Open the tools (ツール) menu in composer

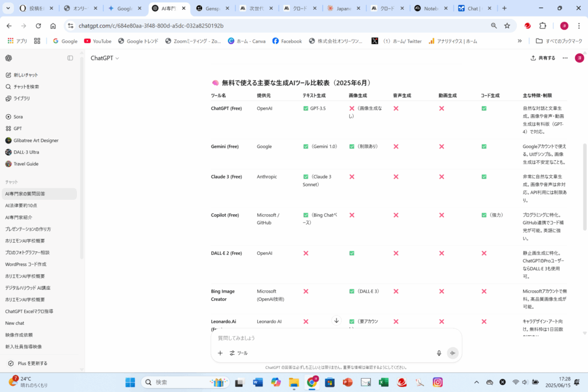(x=238, y=353)
